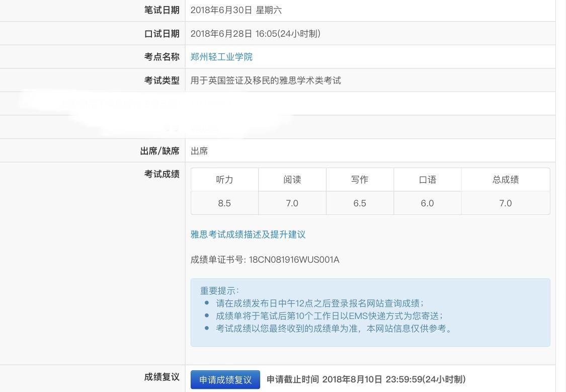Click the 雅思考试成绩描述及提升建议 link
The height and width of the screenshot is (392, 566).
tap(248, 234)
